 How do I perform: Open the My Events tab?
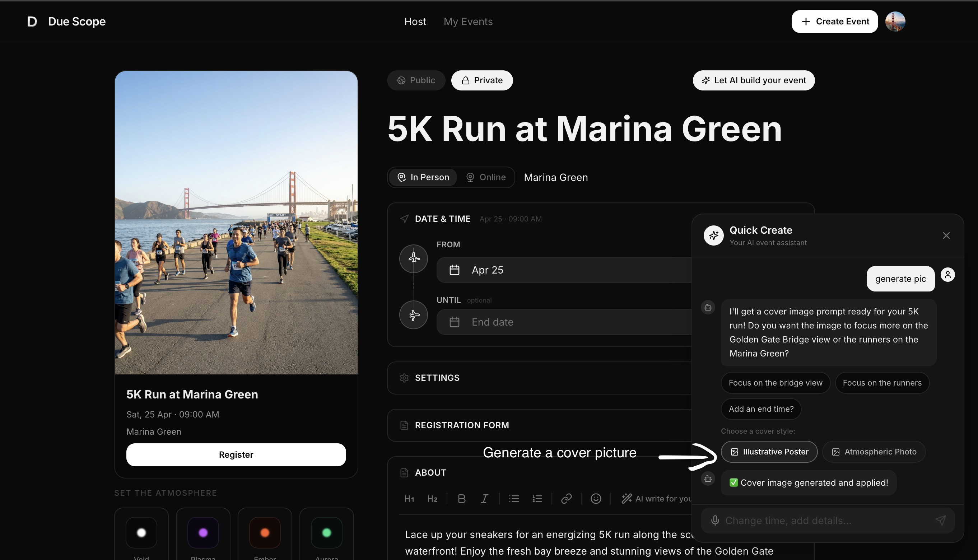coord(468,22)
